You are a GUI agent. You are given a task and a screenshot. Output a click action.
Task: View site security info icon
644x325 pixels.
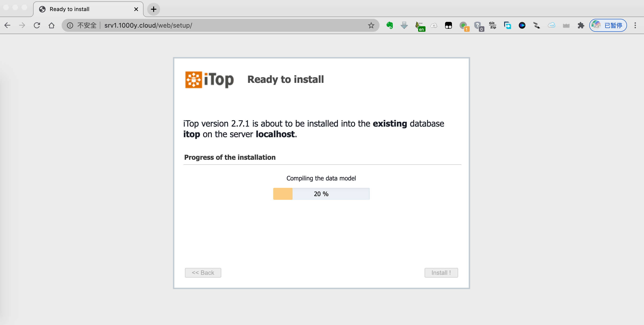point(70,25)
